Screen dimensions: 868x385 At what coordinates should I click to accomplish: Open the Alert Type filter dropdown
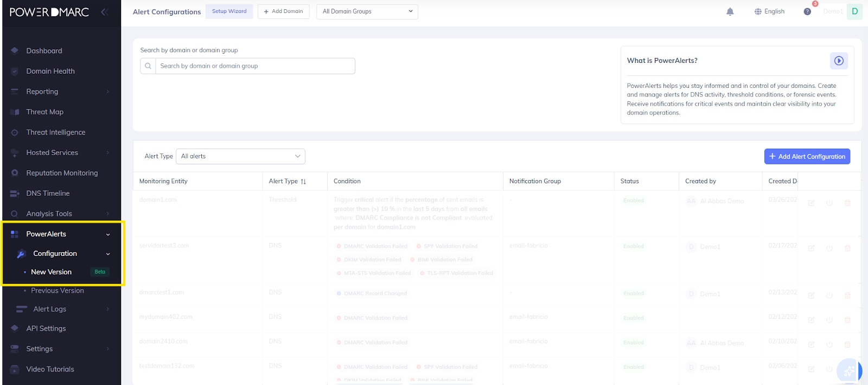coord(240,156)
